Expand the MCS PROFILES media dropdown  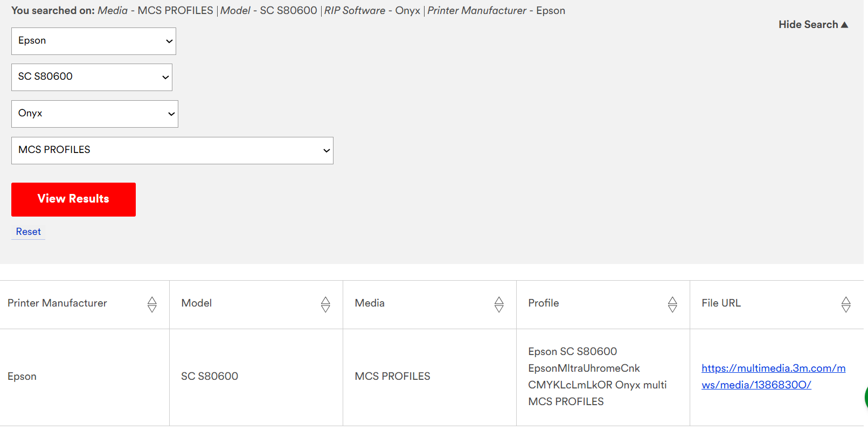click(172, 150)
